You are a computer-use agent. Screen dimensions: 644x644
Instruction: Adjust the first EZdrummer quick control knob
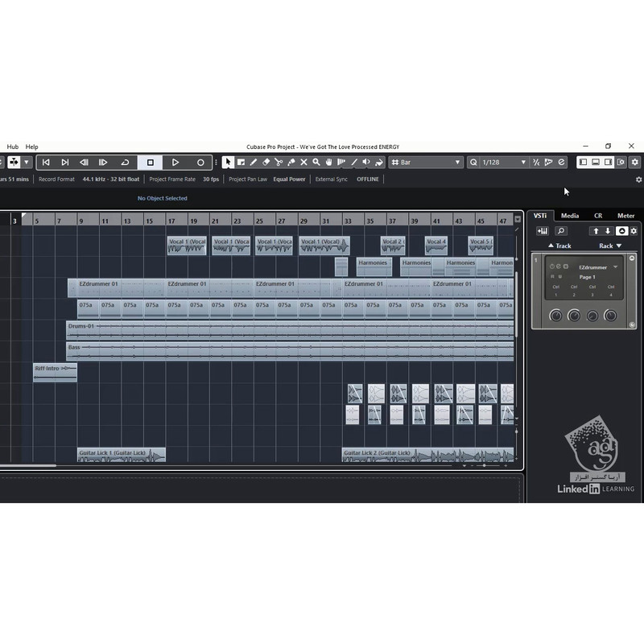click(555, 316)
